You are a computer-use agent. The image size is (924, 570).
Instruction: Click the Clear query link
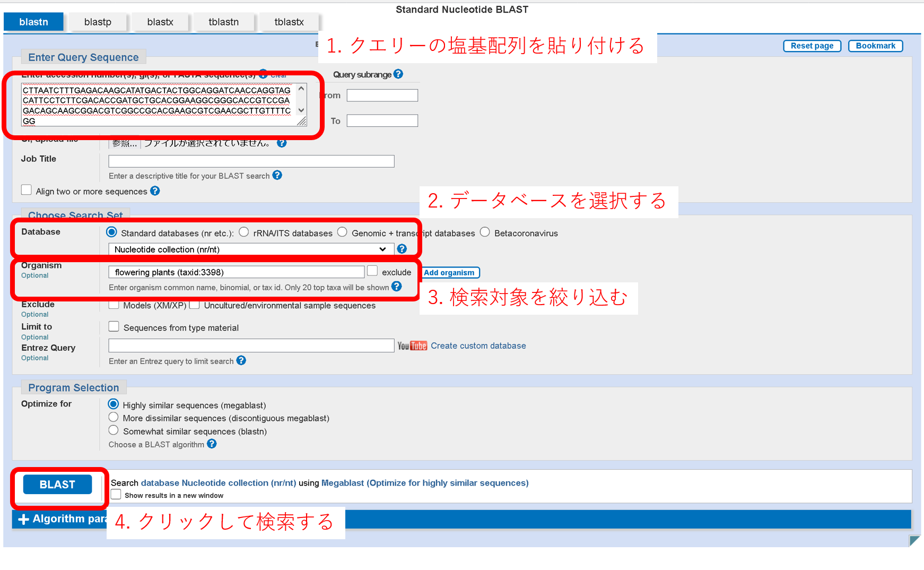coord(278,75)
